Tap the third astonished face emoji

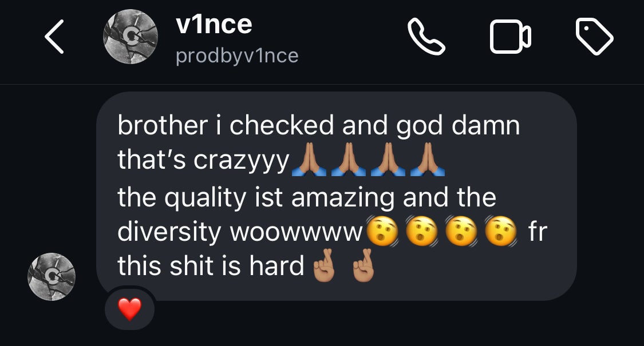coord(461,230)
